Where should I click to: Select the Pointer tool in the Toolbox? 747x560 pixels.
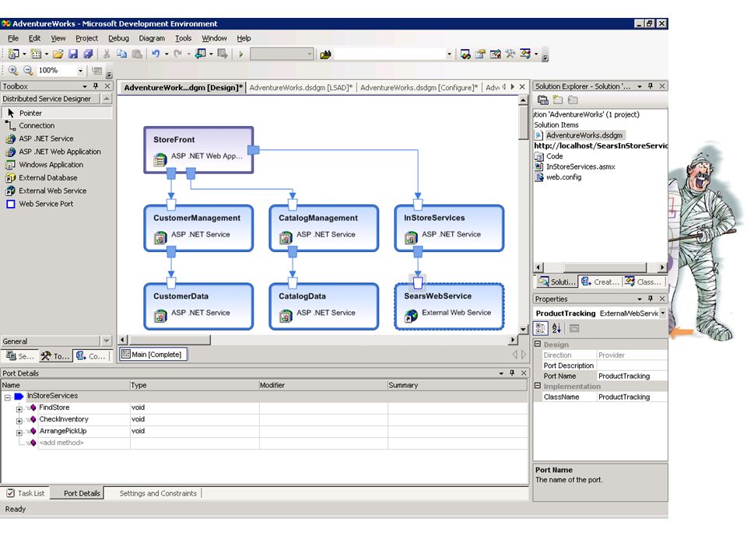pos(57,113)
